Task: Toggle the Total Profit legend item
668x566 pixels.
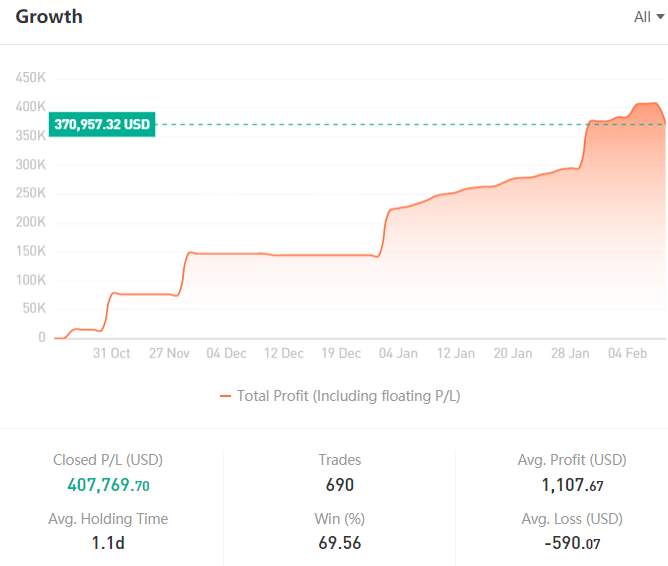Action: tap(340, 396)
